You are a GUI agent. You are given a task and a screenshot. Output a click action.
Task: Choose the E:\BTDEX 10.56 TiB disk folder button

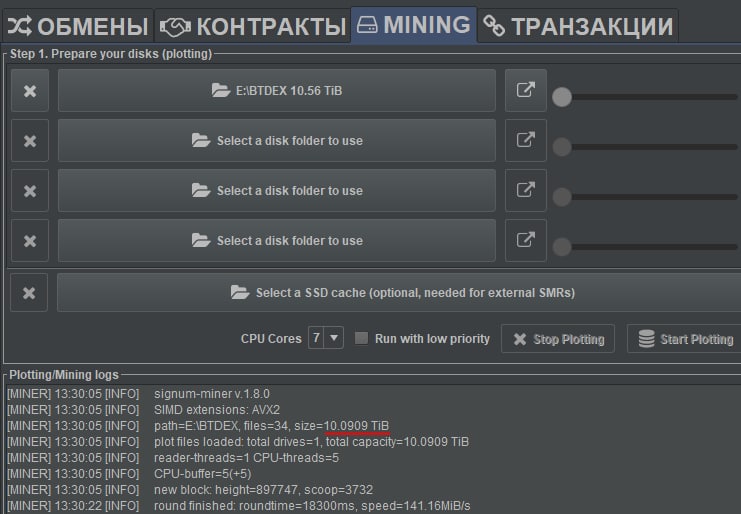[277, 91]
